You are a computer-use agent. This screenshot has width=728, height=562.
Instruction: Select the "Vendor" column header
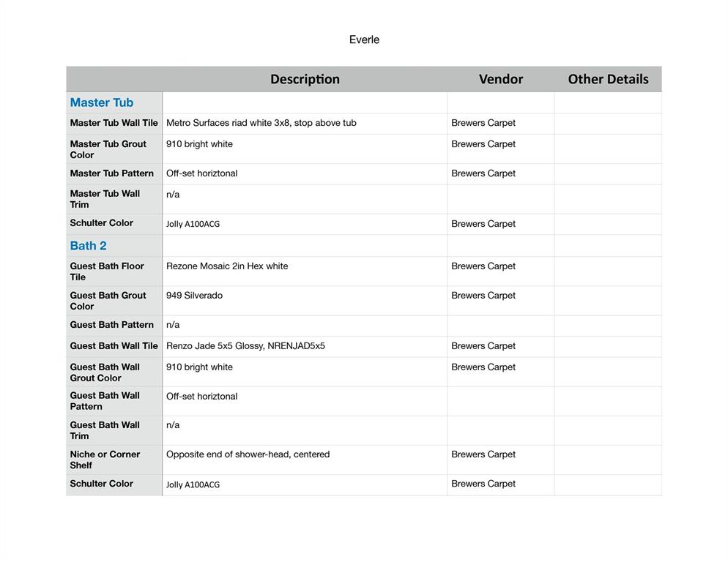click(x=501, y=79)
